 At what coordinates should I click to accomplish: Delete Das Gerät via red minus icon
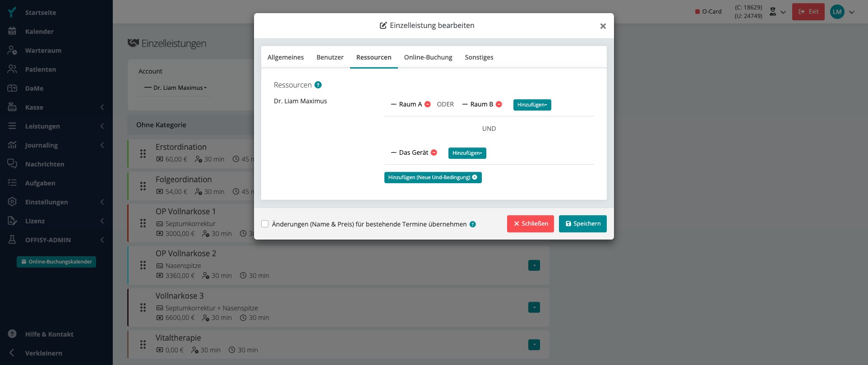(434, 152)
